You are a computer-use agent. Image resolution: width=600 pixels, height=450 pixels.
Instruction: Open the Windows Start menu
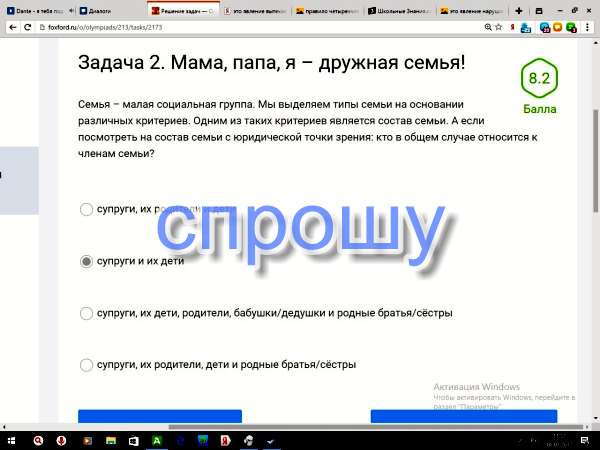pos(11,440)
